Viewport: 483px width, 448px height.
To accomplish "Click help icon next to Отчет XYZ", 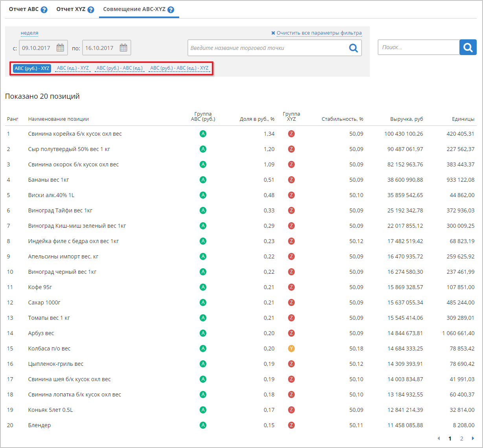I will tap(91, 9).
